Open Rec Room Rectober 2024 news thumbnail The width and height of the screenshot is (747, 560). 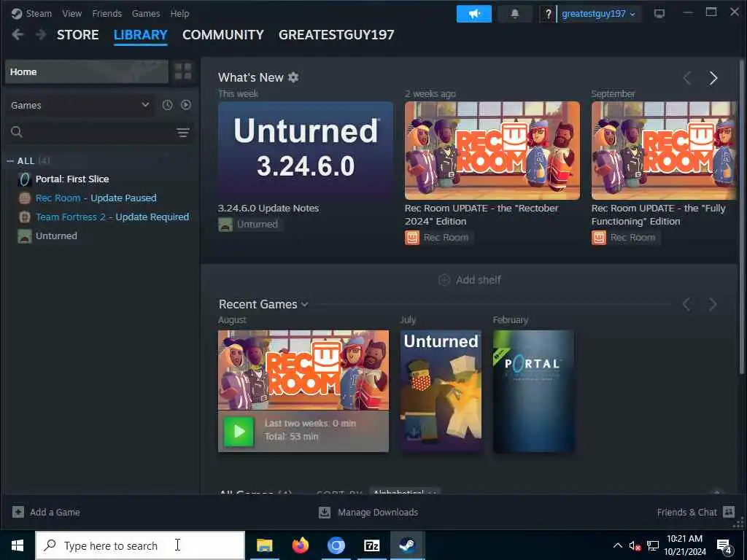point(492,150)
